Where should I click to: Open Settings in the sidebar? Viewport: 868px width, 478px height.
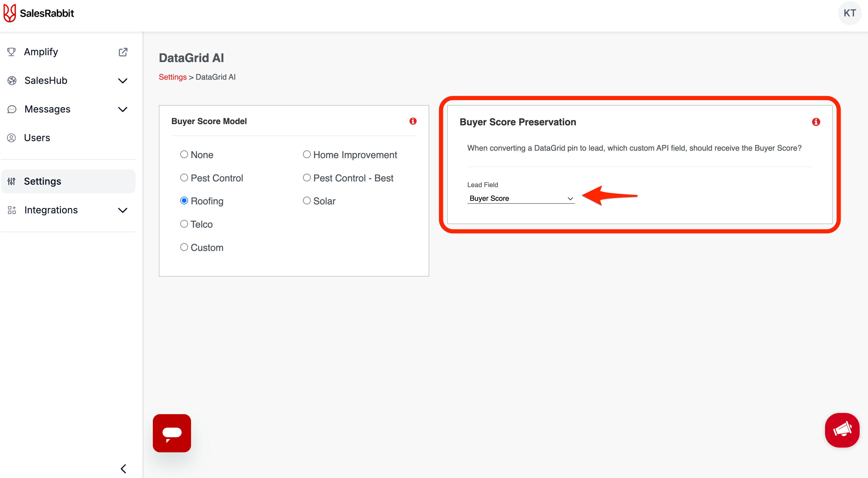pos(68,181)
